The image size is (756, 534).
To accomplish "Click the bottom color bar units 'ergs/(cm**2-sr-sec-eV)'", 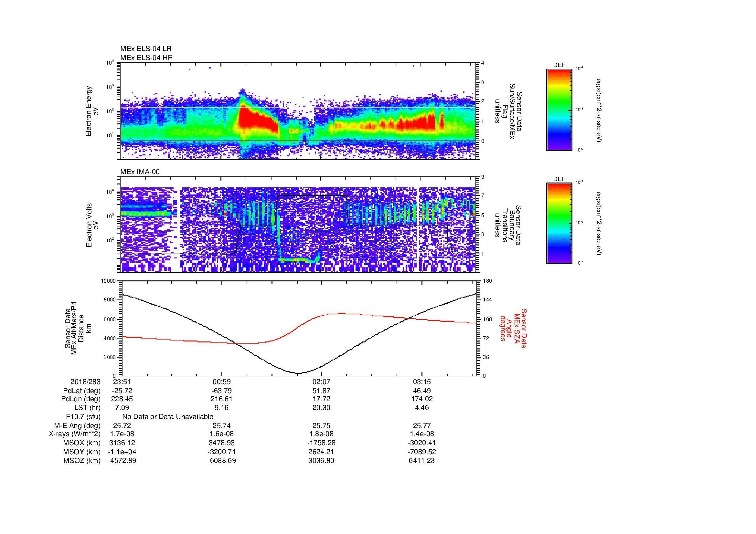I will pyautogui.click(x=598, y=224).
